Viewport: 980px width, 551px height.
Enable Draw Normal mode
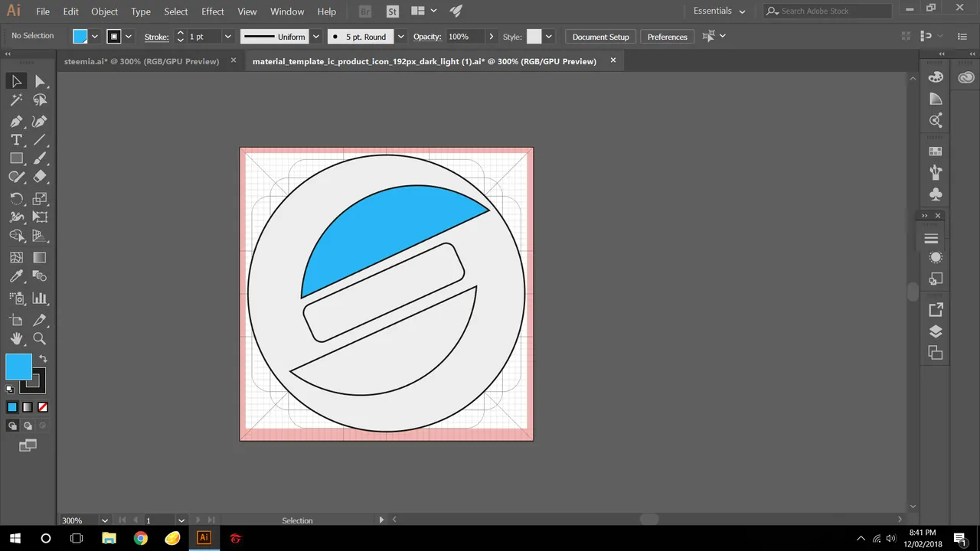coord(12,425)
